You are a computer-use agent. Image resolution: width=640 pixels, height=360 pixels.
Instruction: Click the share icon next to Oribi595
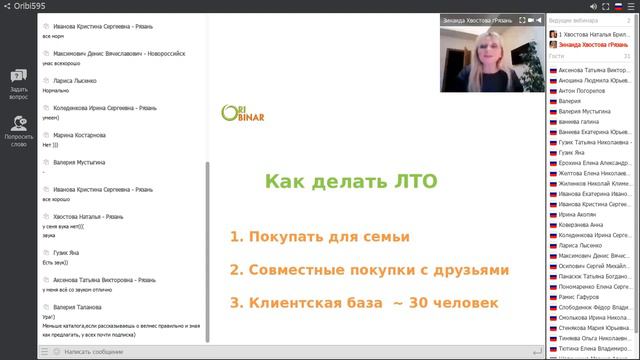[x=7, y=6]
